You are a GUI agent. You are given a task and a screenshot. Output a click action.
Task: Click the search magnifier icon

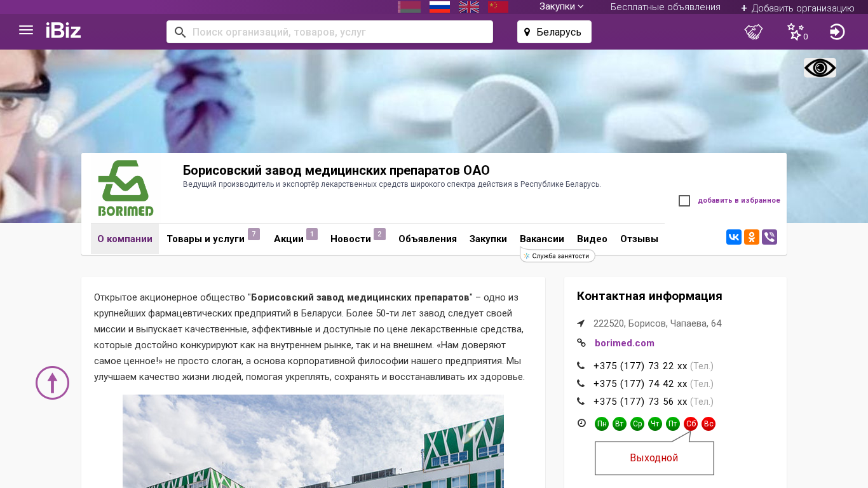(x=180, y=32)
